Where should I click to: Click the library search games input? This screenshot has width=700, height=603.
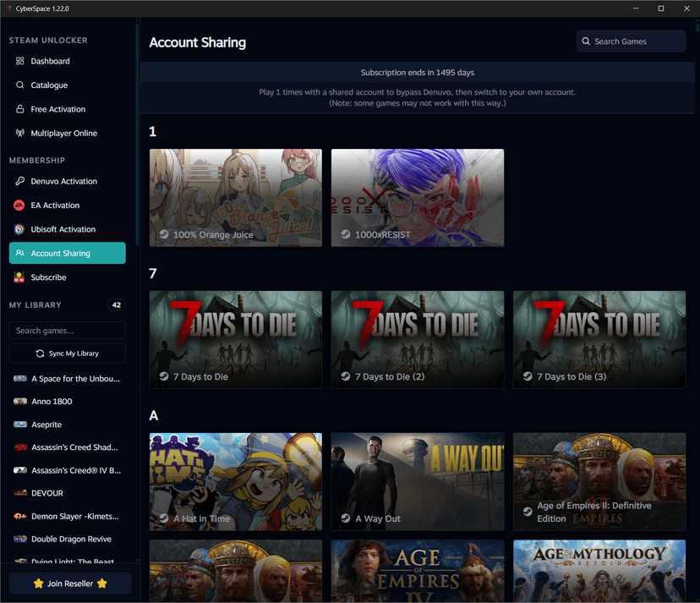pyautogui.click(x=67, y=331)
